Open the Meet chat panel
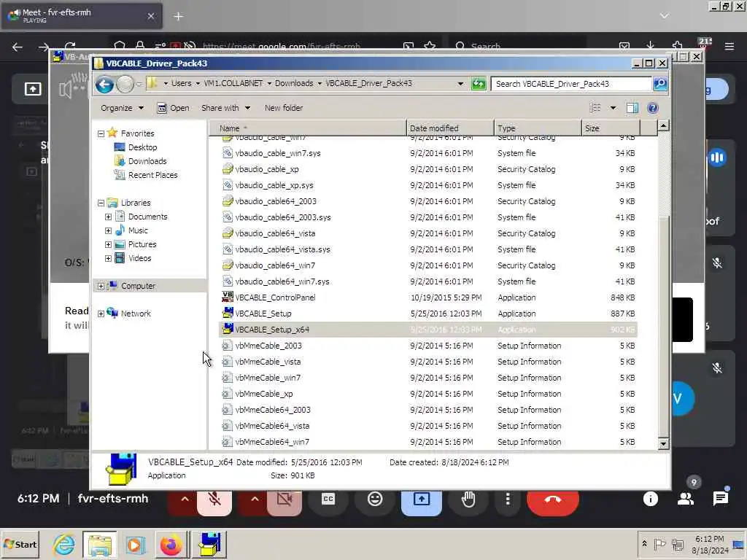This screenshot has height=560, width=747. coord(720,499)
